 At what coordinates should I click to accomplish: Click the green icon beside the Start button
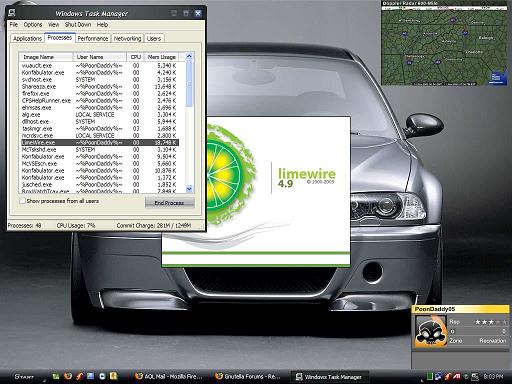56,376
